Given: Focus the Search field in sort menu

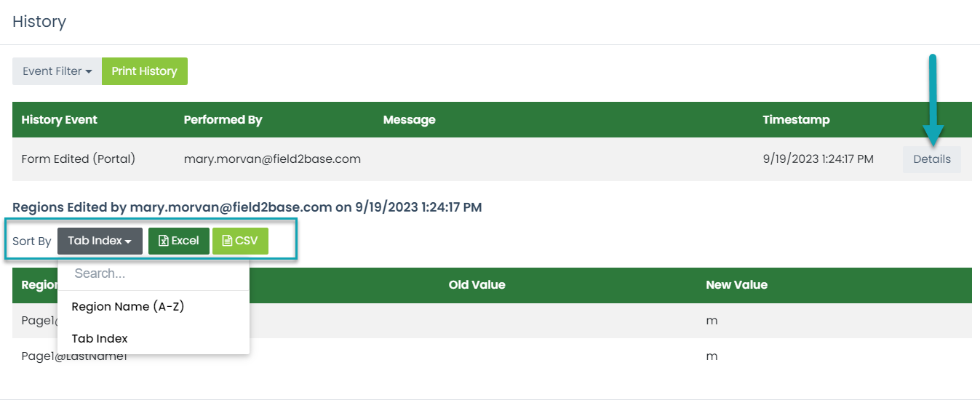Looking at the screenshot, I should pos(153,273).
